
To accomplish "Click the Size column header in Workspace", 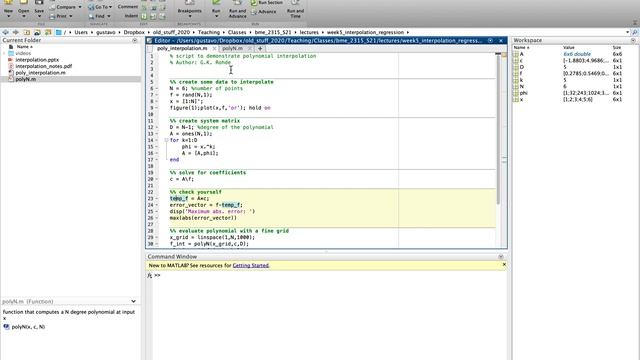I will click(617, 48).
